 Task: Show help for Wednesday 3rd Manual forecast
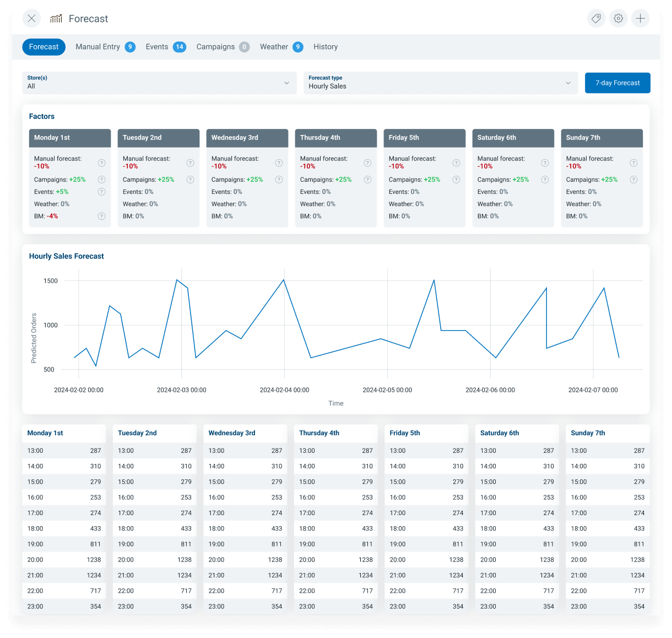click(x=279, y=163)
